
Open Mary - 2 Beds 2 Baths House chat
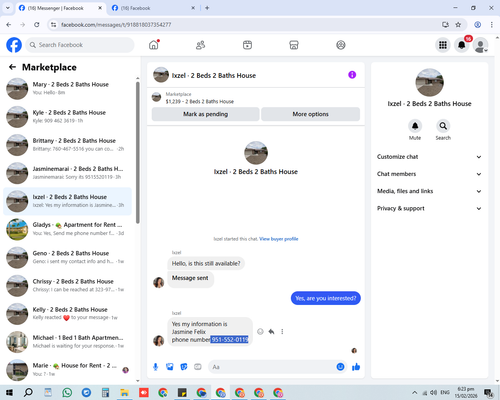pos(68,89)
